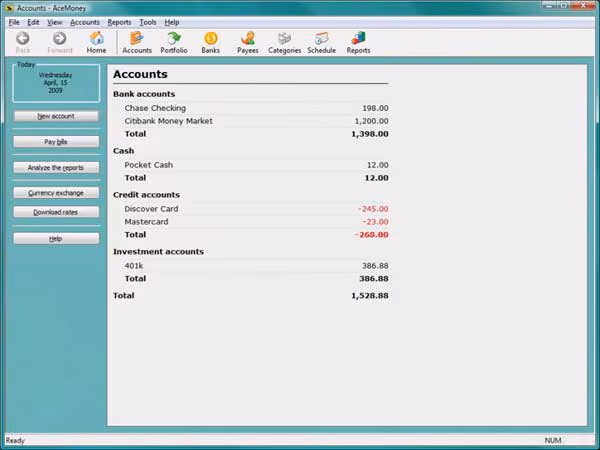This screenshot has width=600, height=450.
Task: Click the Currency exchange button
Action: coord(56,192)
